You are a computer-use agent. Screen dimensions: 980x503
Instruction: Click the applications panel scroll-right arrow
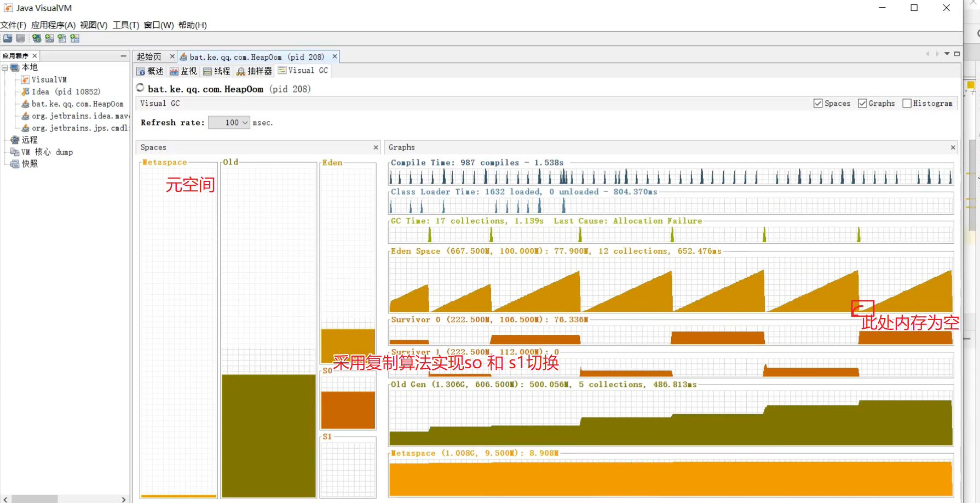pos(124,499)
